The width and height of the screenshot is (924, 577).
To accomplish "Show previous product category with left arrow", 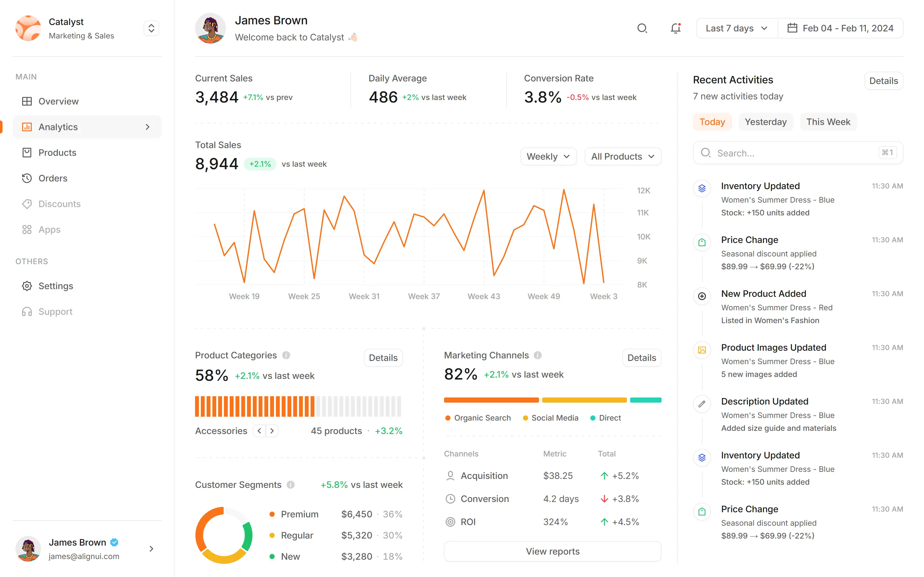I will click(x=260, y=431).
